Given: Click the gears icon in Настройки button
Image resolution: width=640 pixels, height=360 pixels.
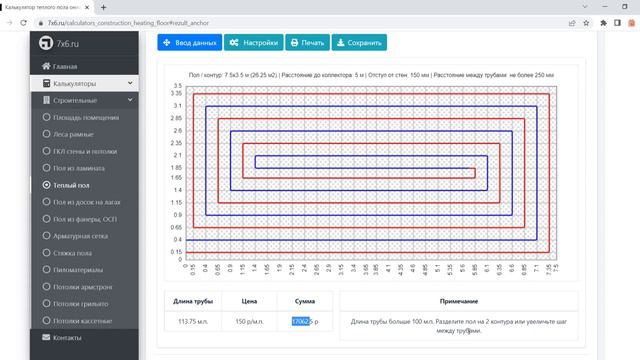Looking at the screenshot, I should click(x=234, y=42).
